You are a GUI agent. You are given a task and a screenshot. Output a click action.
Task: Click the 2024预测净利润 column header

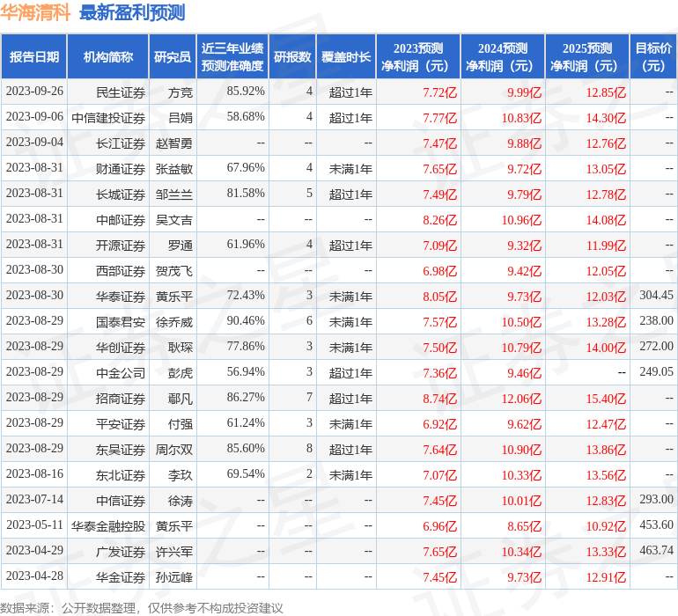[x=503, y=57]
